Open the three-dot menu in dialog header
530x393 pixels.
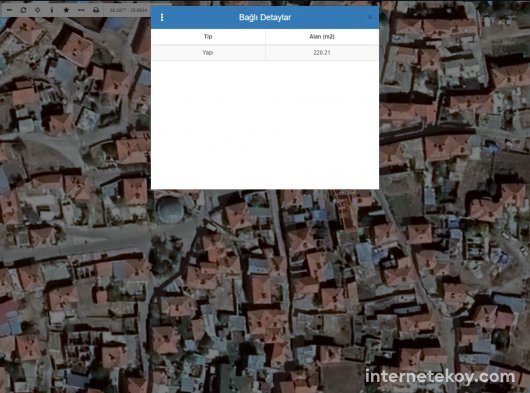tap(162, 17)
